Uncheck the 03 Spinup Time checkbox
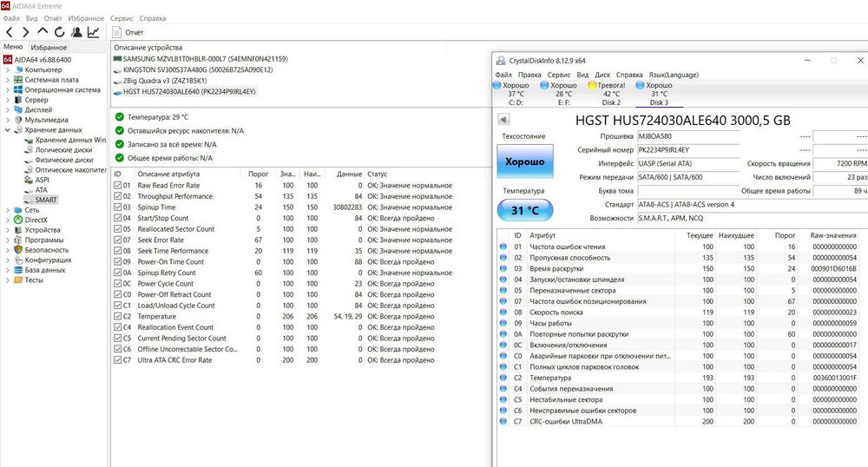Image resolution: width=868 pixels, height=467 pixels. 118,207
